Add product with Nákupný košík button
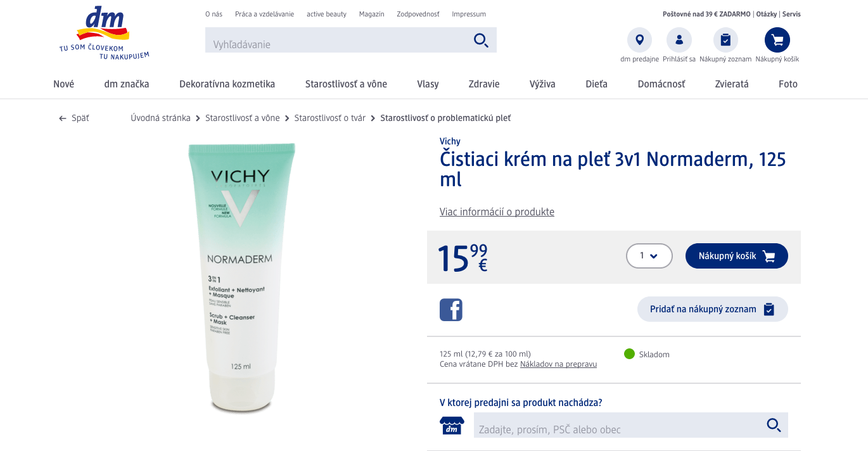The height and width of the screenshot is (451, 868). (x=736, y=256)
